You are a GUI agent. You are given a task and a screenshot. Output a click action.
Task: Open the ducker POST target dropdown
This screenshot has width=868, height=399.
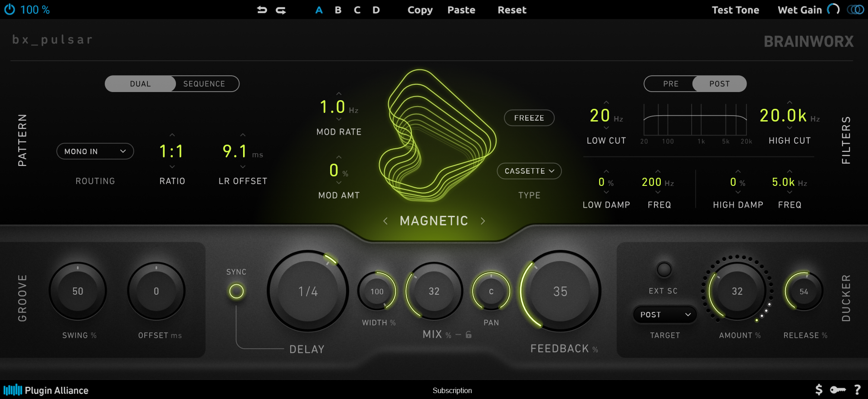[x=665, y=315]
